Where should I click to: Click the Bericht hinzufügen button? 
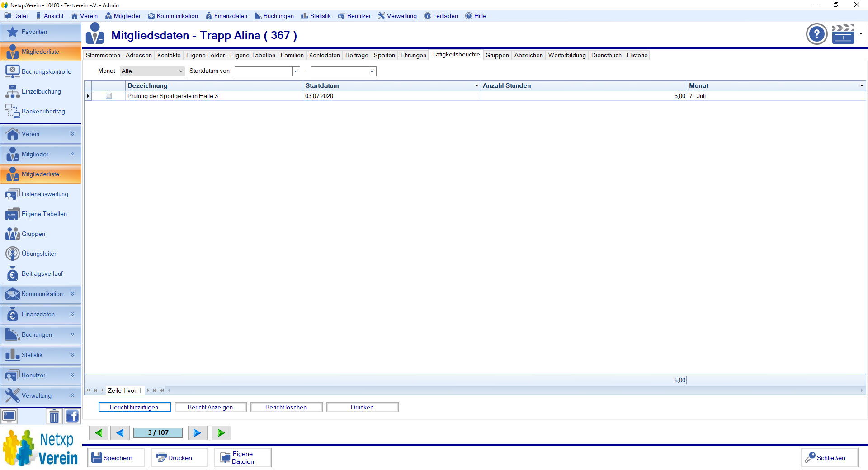(x=134, y=408)
